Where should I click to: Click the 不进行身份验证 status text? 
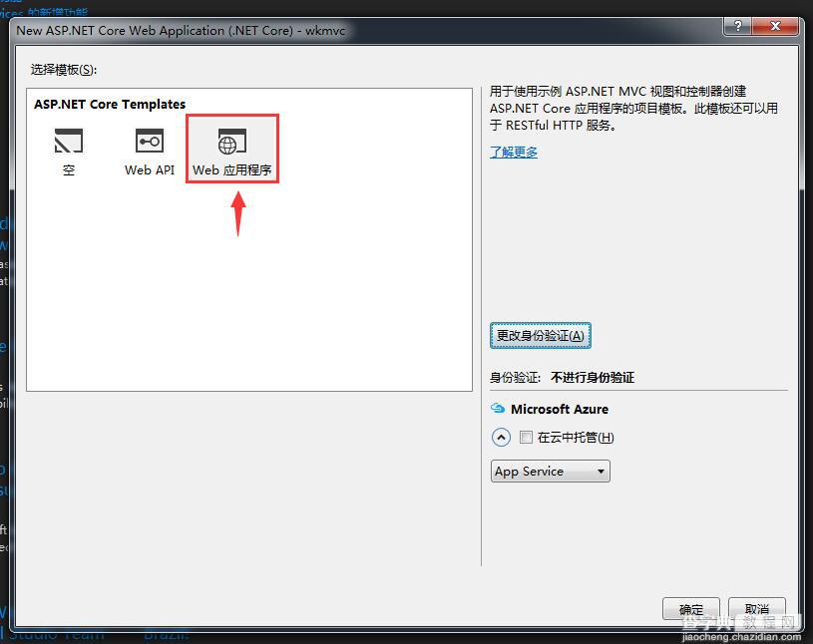pos(593,377)
